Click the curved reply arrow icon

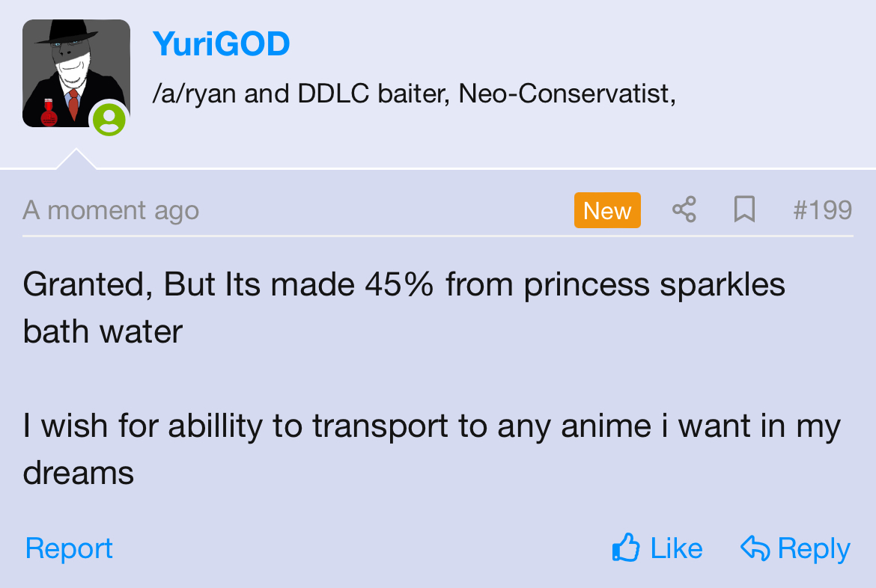755,548
